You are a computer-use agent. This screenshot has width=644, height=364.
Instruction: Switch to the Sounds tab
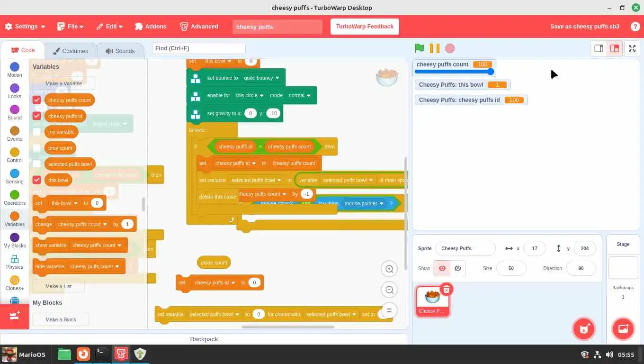pyautogui.click(x=120, y=51)
